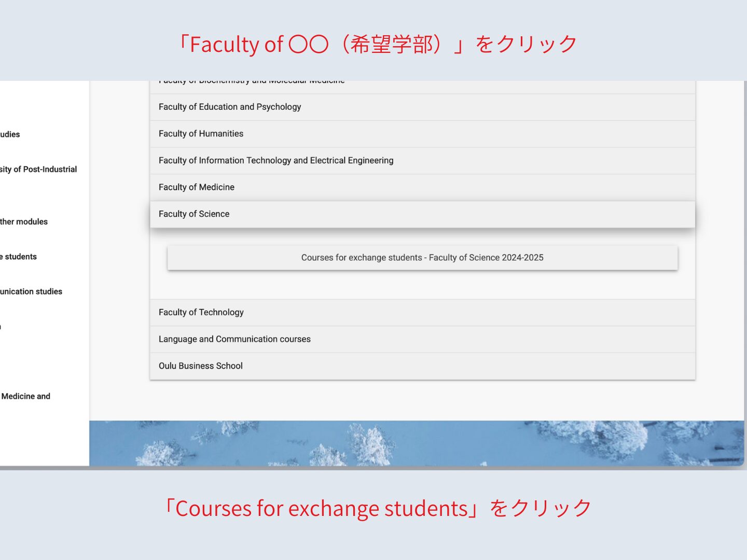
Task: Click Courses for exchange students 2024-2025 button
Action: pyautogui.click(x=422, y=258)
